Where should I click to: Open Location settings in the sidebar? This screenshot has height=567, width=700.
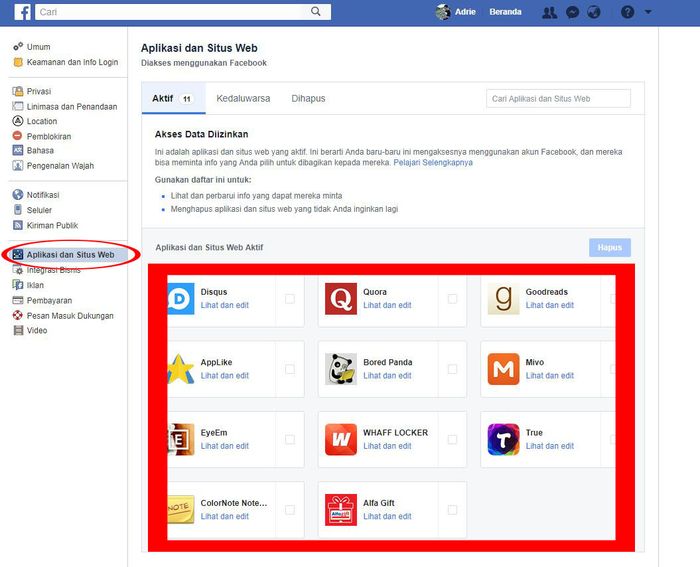pyautogui.click(x=42, y=121)
